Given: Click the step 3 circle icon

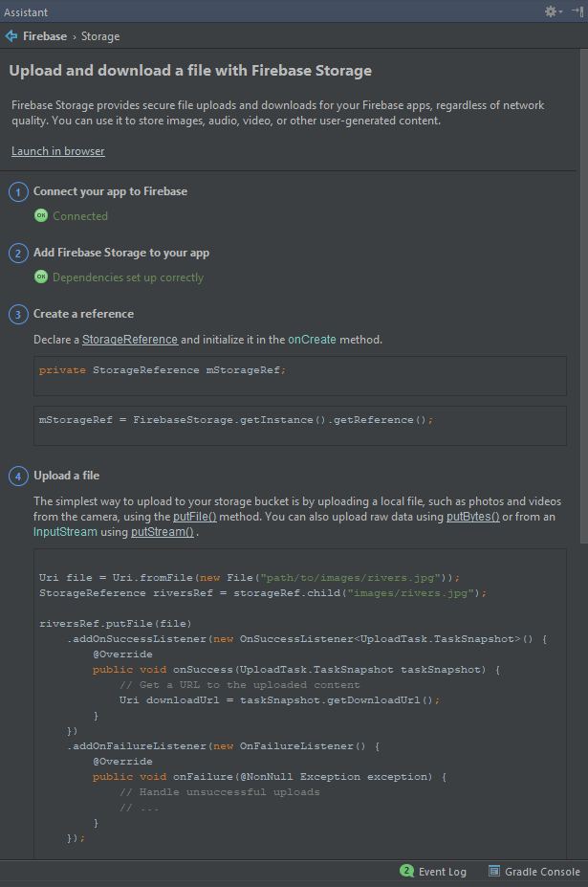Looking at the screenshot, I should (x=18, y=315).
